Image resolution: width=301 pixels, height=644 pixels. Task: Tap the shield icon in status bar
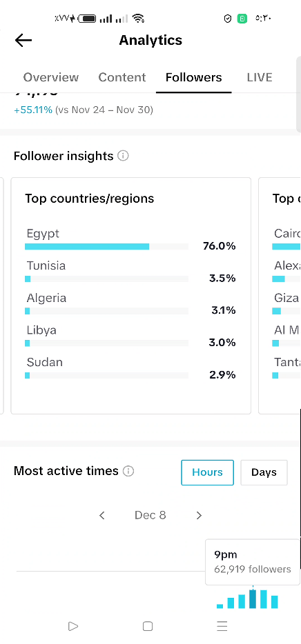tap(227, 19)
